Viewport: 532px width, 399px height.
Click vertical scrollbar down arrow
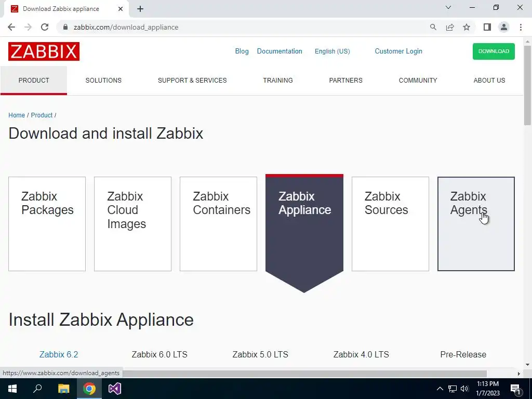tap(527, 365)
